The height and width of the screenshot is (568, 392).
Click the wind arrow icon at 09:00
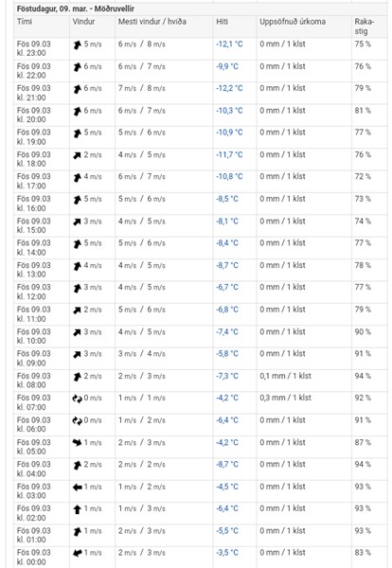77,355
